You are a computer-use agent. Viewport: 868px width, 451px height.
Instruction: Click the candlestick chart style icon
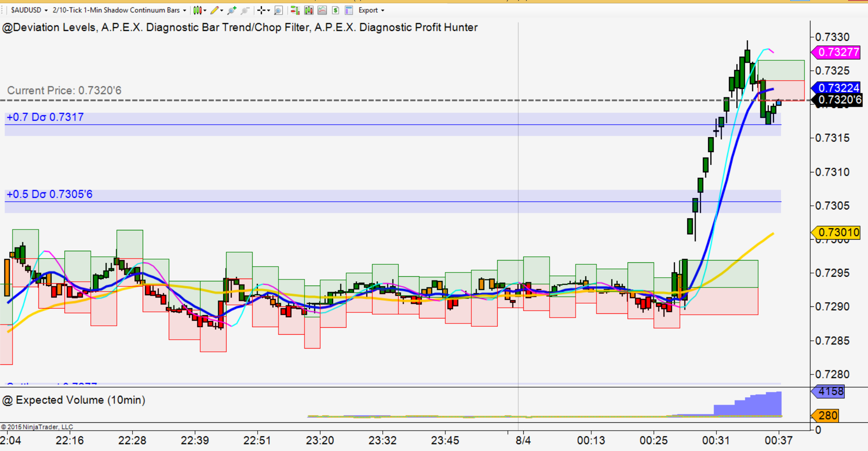[198, 10]
